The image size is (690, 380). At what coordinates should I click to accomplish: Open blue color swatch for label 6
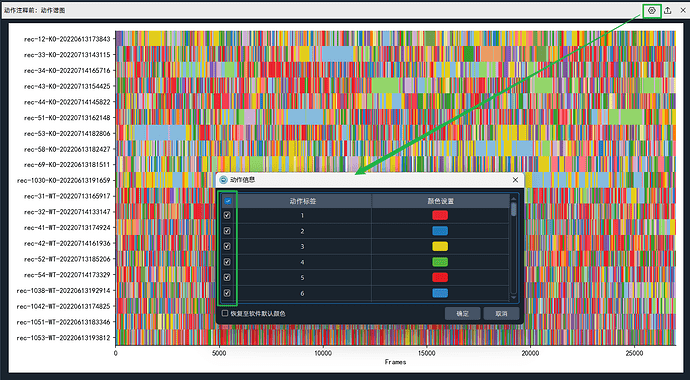[x=440, y=293]
